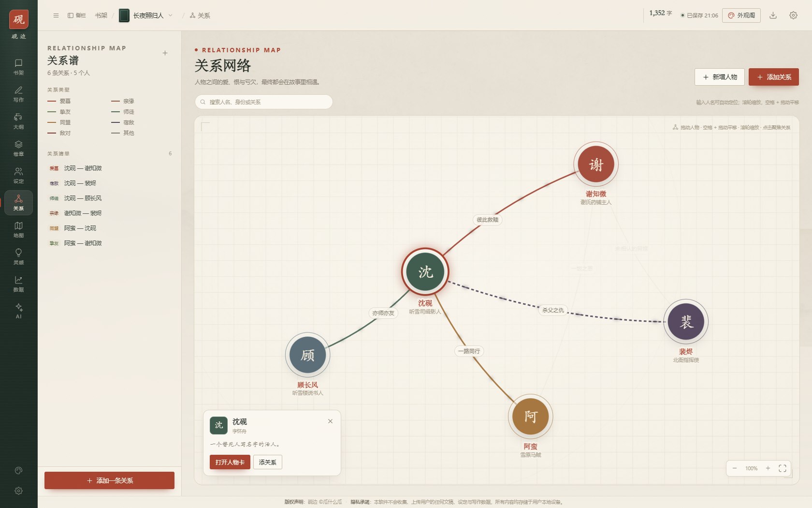Open the 灵感 inspiration section
812x508 pixels.
pyautogui.click(x=18, y=256)
